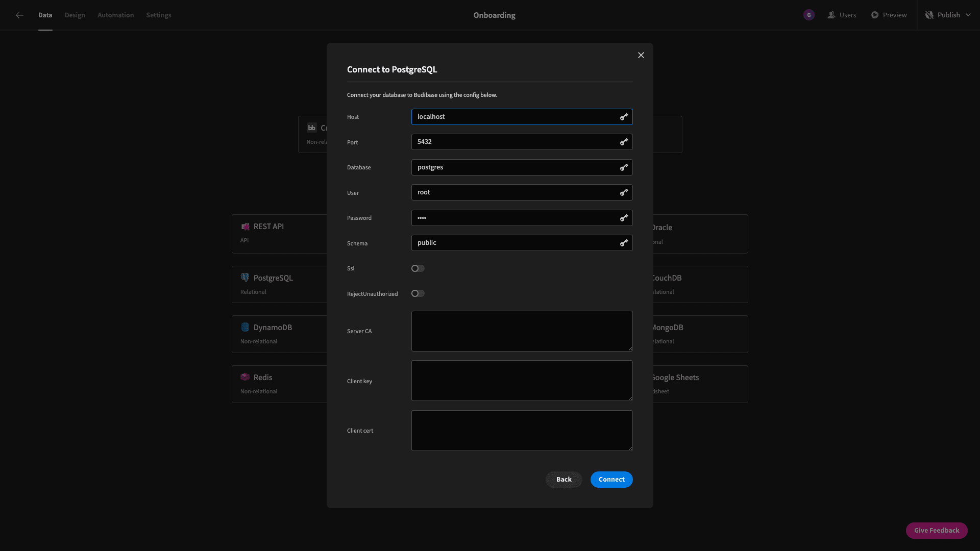
Task: Click the key icon in Schema field
Action: pyautogui.click(x=624, y=243)
